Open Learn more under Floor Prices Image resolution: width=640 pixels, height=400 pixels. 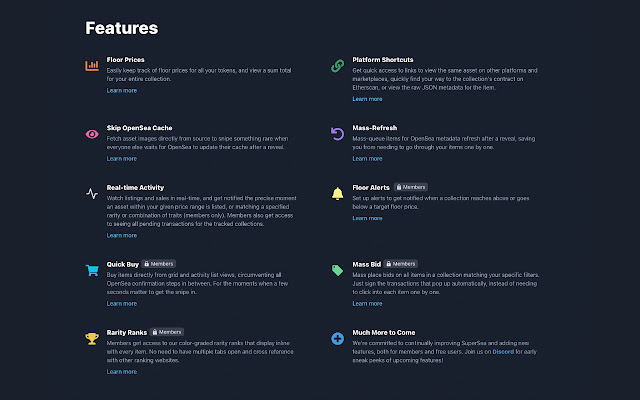pos(122,91)
